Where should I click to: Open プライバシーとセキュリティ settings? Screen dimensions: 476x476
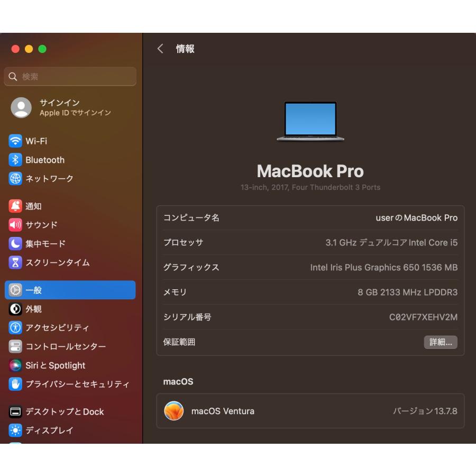(x=70, y=384)
